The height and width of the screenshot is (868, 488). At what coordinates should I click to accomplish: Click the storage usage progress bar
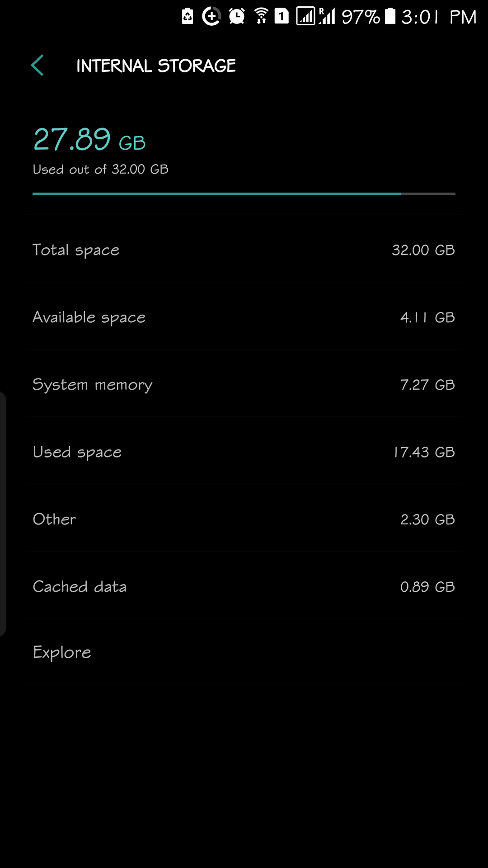(244, 194)
